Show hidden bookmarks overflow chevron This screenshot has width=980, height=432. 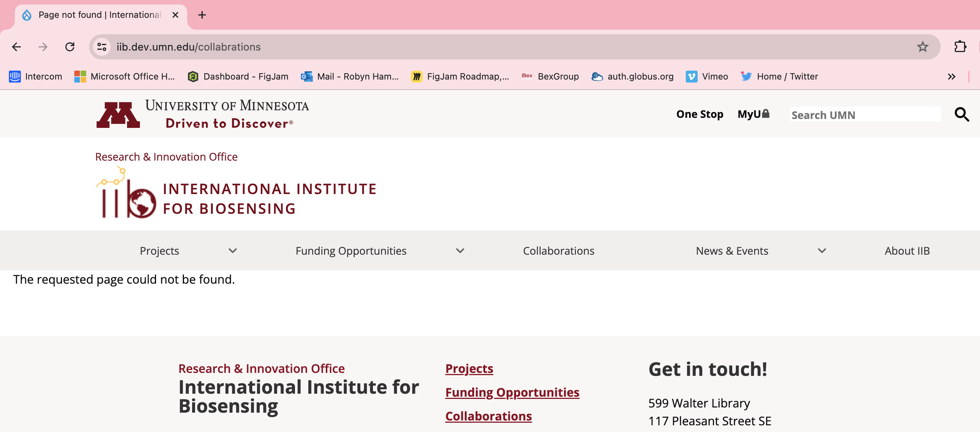coord(951,77)
